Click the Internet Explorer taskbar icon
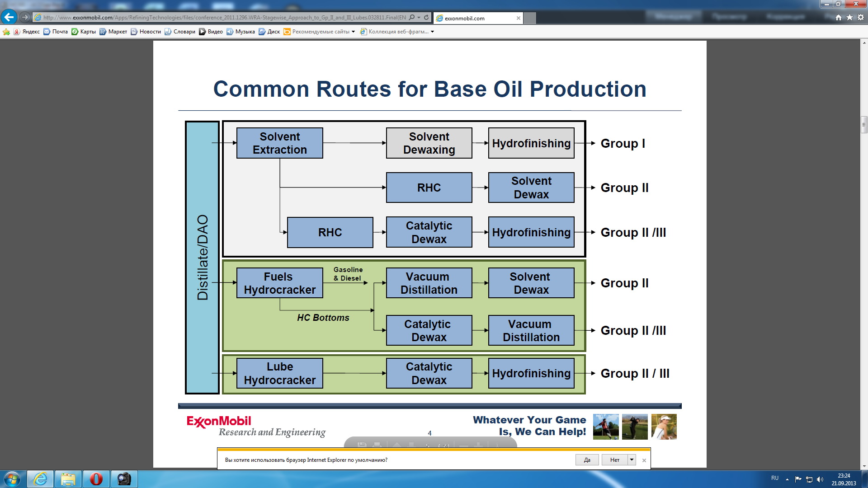The image size is (868, 488). [40, 479]
